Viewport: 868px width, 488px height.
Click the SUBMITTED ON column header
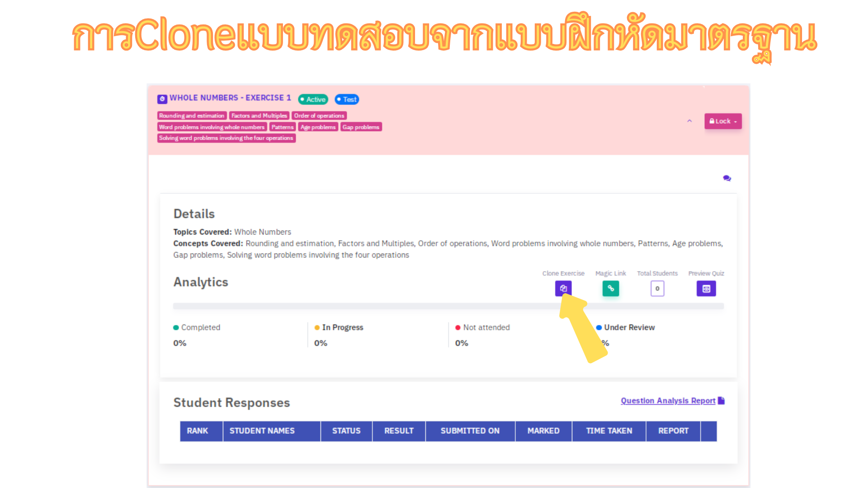click(470, 431)
